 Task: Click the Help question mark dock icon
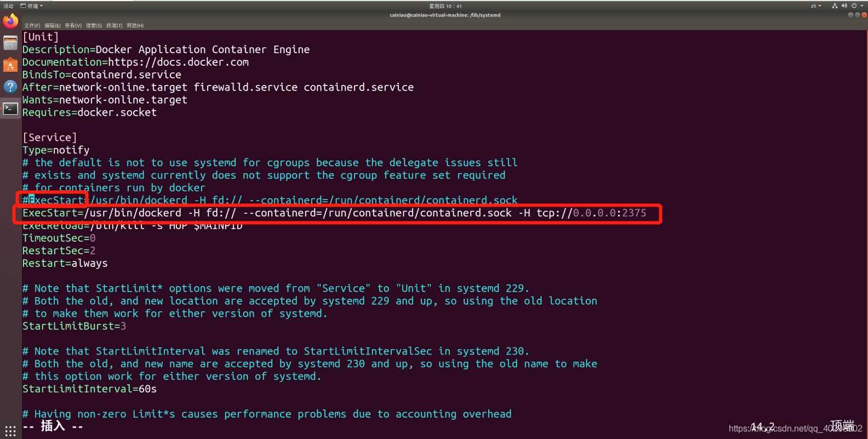pos(10,87)
